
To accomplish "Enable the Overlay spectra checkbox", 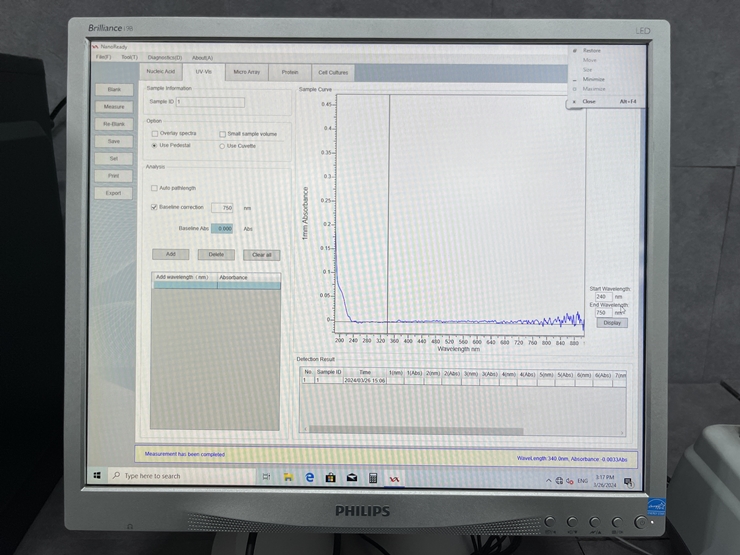I will [155, 133].
